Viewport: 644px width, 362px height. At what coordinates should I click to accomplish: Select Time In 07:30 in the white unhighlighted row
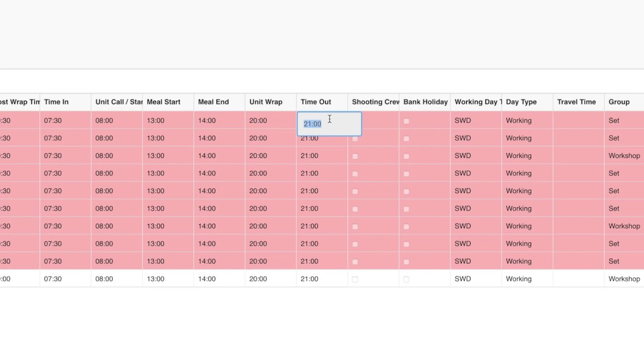tap(65, 279)
